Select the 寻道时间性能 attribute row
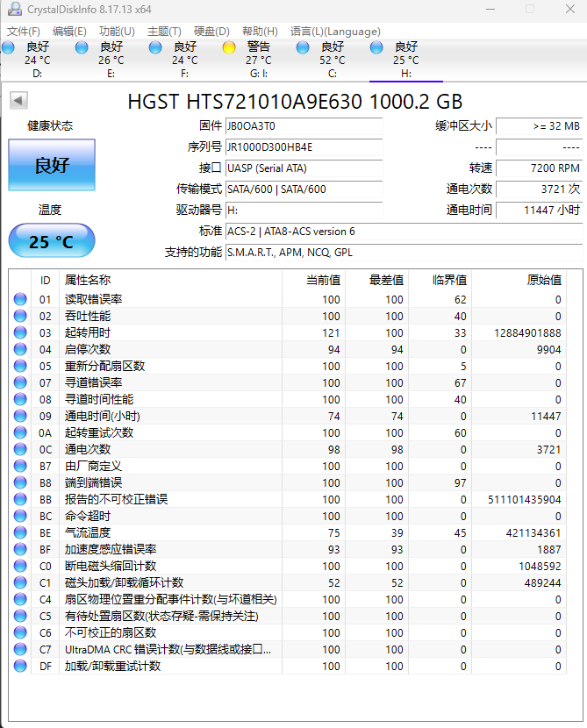This screenshot has height=728, width=587. (288, 399)
